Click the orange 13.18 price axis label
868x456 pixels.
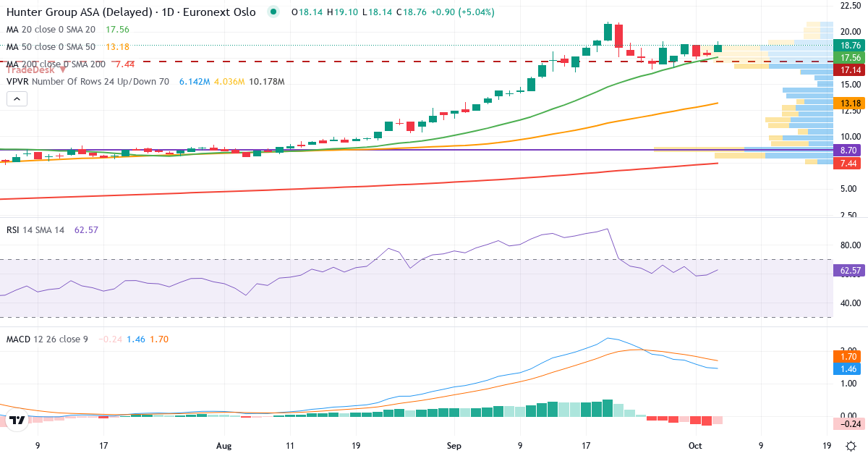pyautogui.click(x=850, y=104)
